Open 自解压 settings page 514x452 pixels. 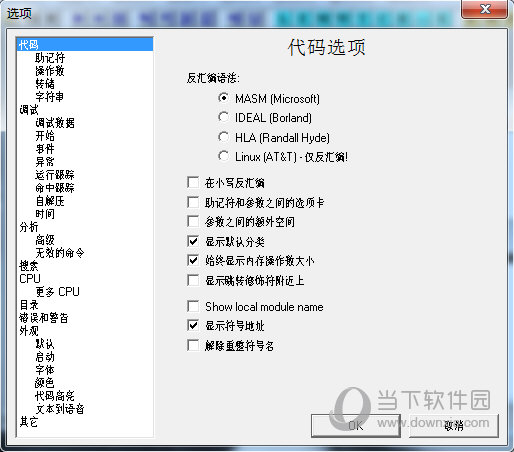pos(50,201)
